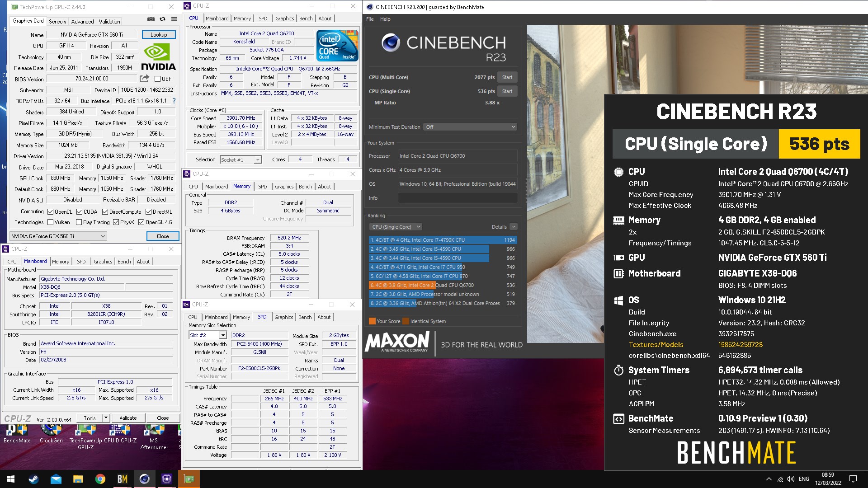This screenshot has width=868, height=488.
Task: Switch to the GPU-Z Sensors tab
Action: tap(57, 21)
